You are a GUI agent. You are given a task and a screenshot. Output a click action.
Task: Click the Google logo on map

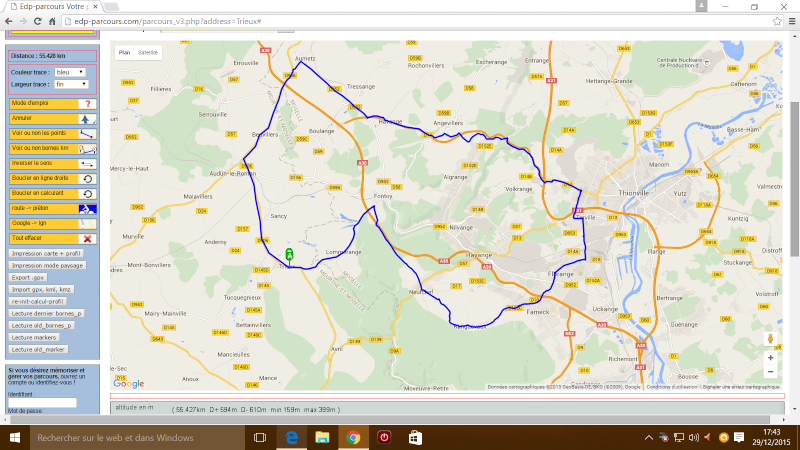coord(129,384)
